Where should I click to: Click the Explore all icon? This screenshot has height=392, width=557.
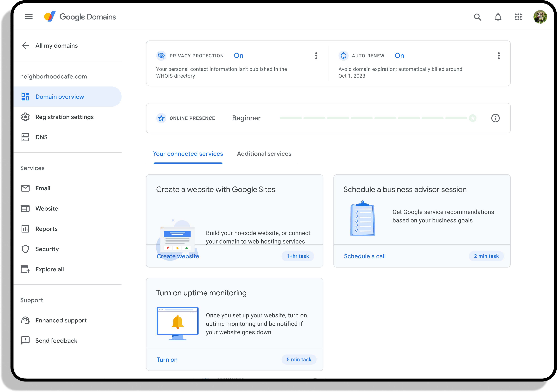click(25, 269)
